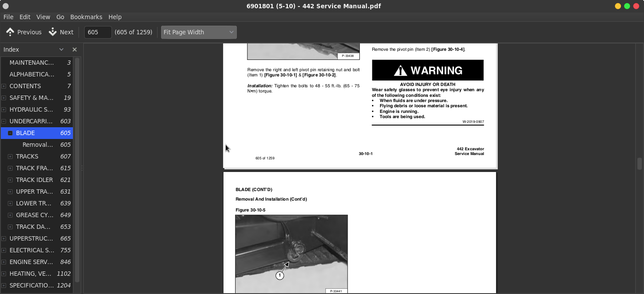
Task: Click the green maximize window button
Action: [627, 6]
